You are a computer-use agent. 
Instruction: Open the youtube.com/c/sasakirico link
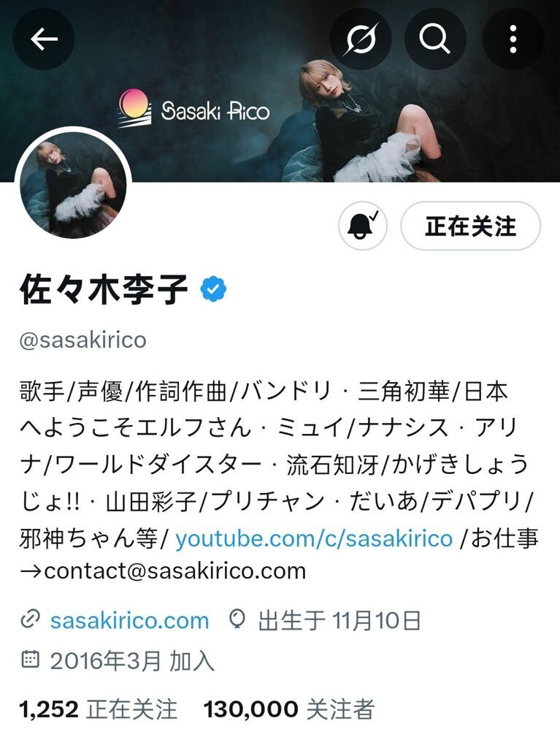point(314,538)
